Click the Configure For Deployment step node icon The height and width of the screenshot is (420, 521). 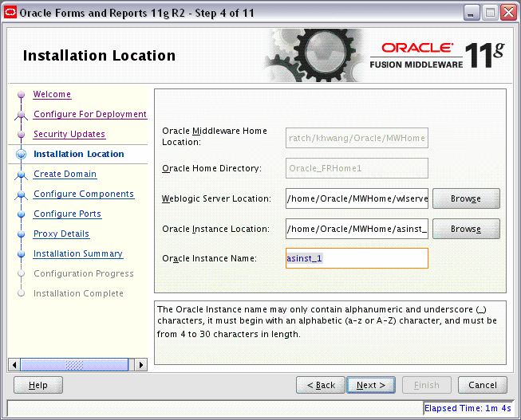click(22, 115)
